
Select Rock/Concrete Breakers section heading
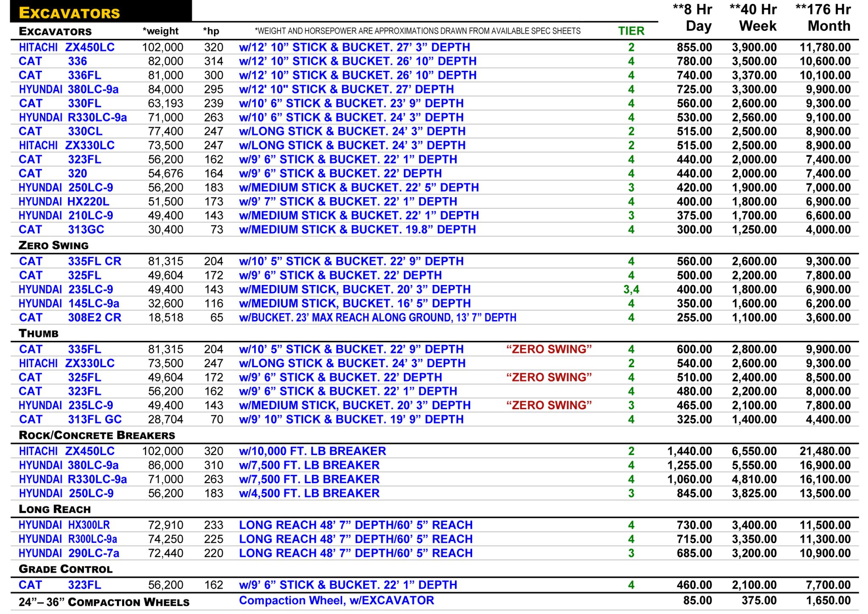(97, 435)
